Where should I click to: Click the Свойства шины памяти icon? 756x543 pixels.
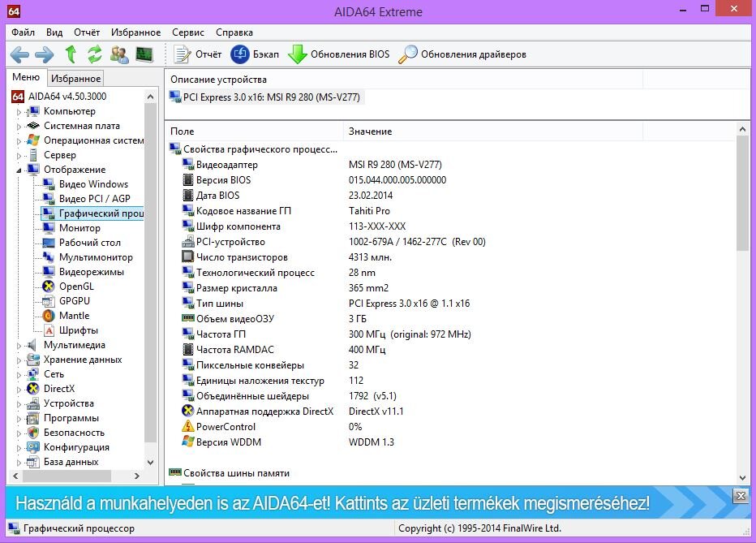pyautogui.click(x=175, y=472)
